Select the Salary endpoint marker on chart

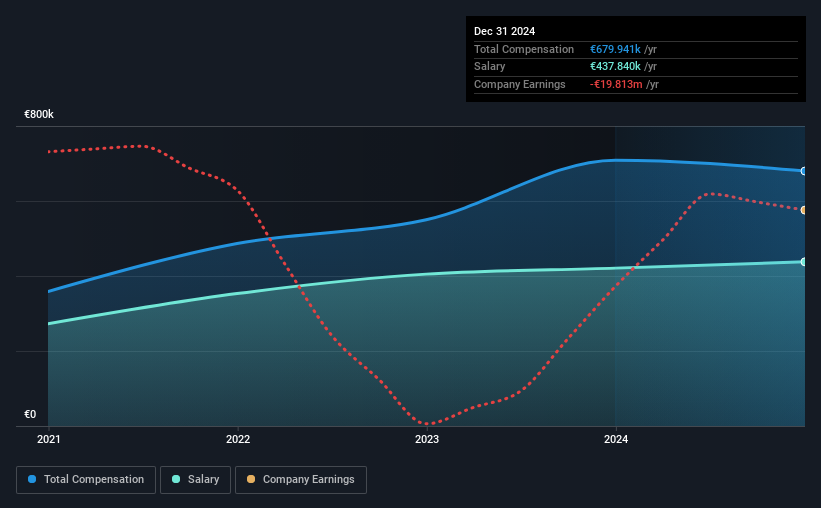803,262
